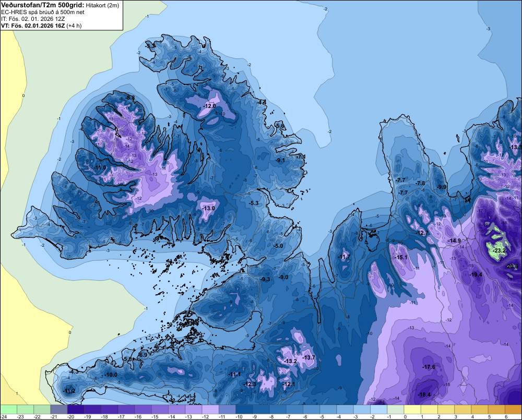Click legend color swatch above the -2 label
522x420 pixels.
pyautogui.click(x=378, y=409)
